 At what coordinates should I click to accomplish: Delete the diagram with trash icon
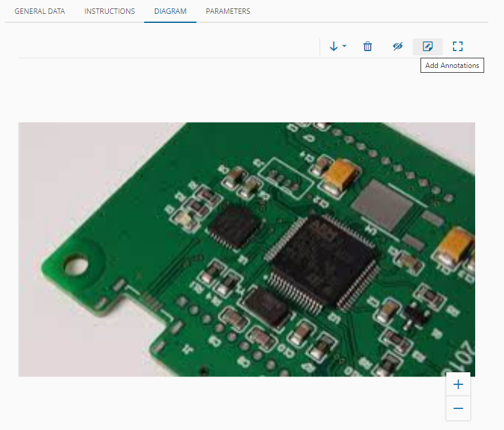point(368,46)
